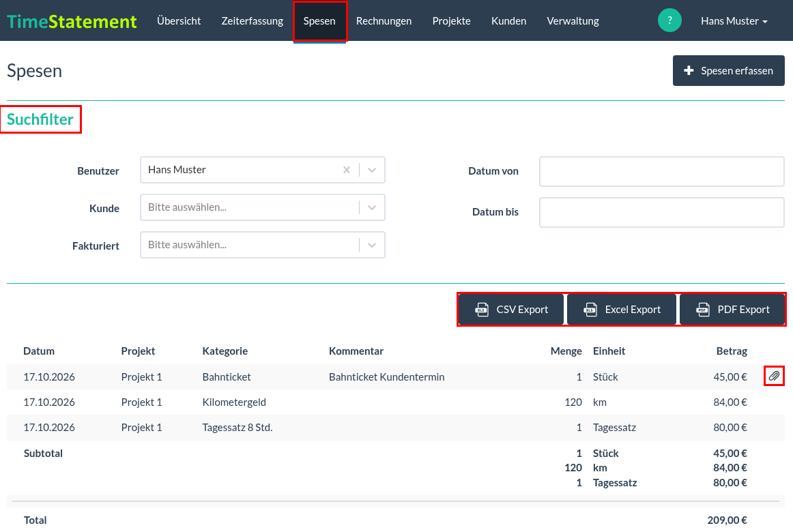The height and width of the screenshot is (532, 793).
Task: Click the Projekt column header
Action: click(x=138, y=351)
